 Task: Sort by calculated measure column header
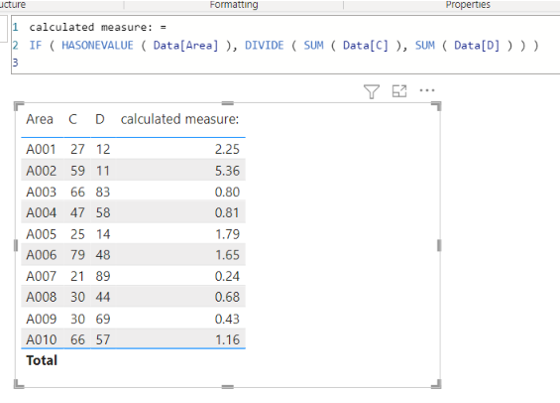[180, 119]
